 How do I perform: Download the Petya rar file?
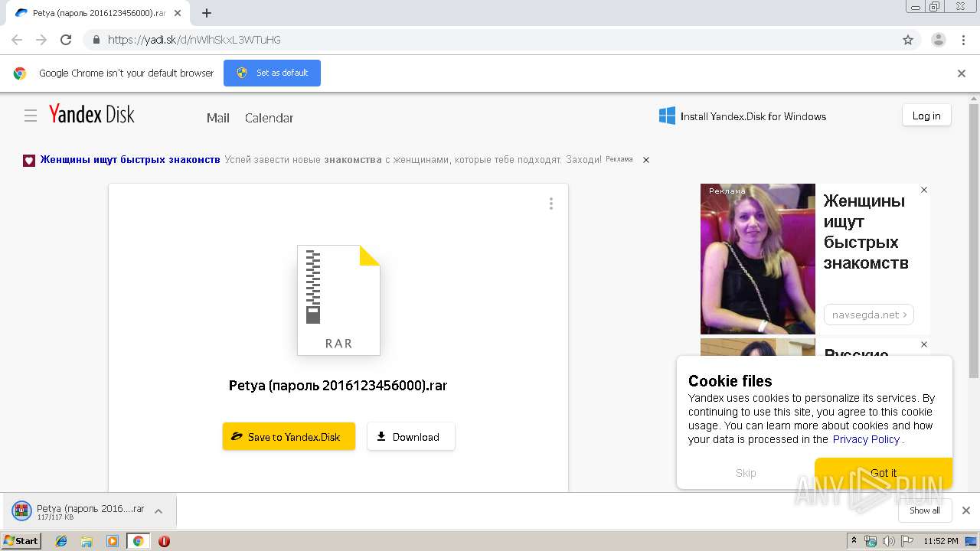(x=411, y=436)
